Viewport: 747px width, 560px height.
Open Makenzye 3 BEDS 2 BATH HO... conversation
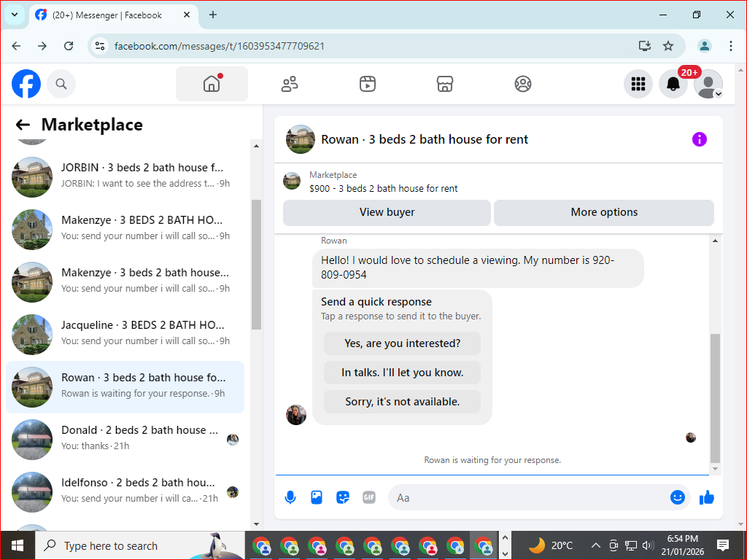125,230
